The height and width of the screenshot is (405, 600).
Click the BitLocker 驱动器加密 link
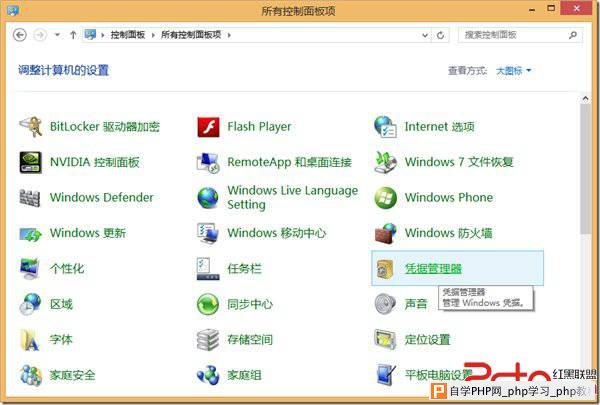(x=105, y=127)
